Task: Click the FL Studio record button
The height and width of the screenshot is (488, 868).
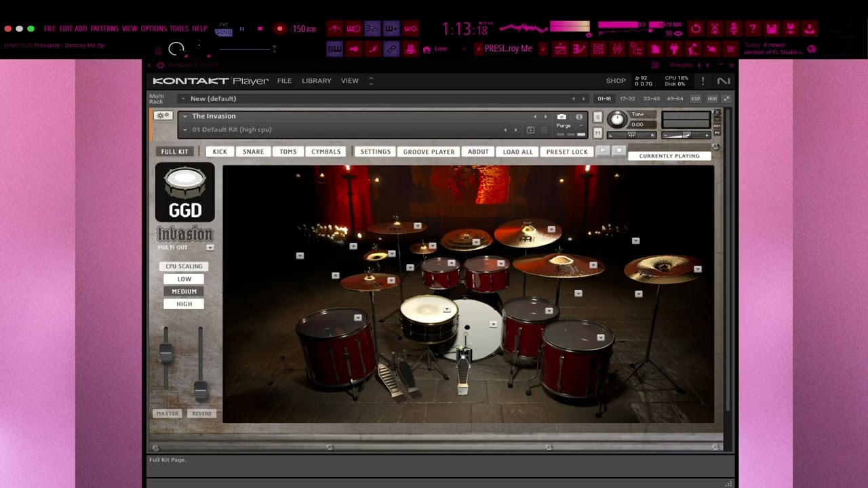Action: (x=279, y=29)
